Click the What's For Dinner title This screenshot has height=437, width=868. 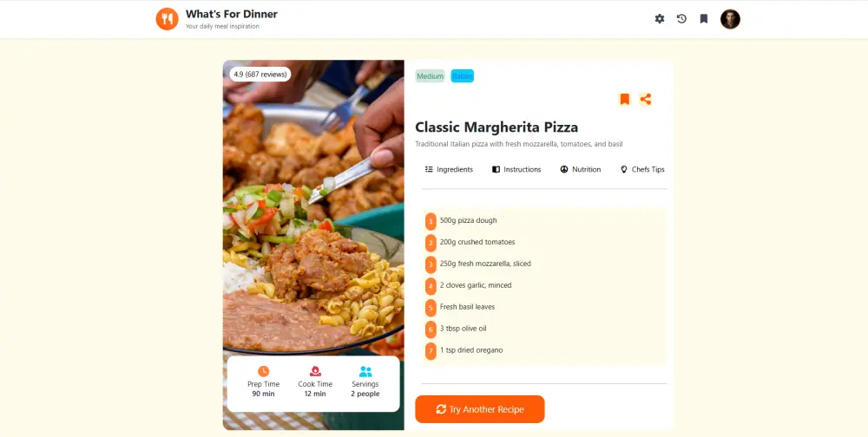pos(232,14)
